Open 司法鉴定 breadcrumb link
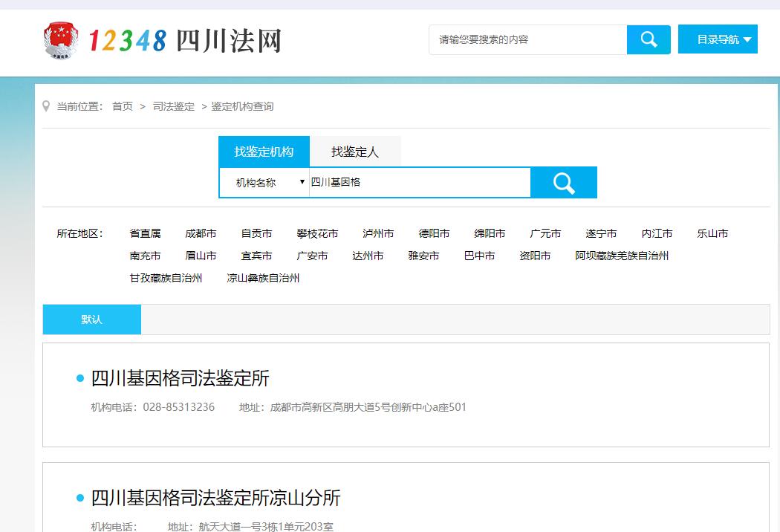This screenshot has width=780, height=532. pos(174,106)
